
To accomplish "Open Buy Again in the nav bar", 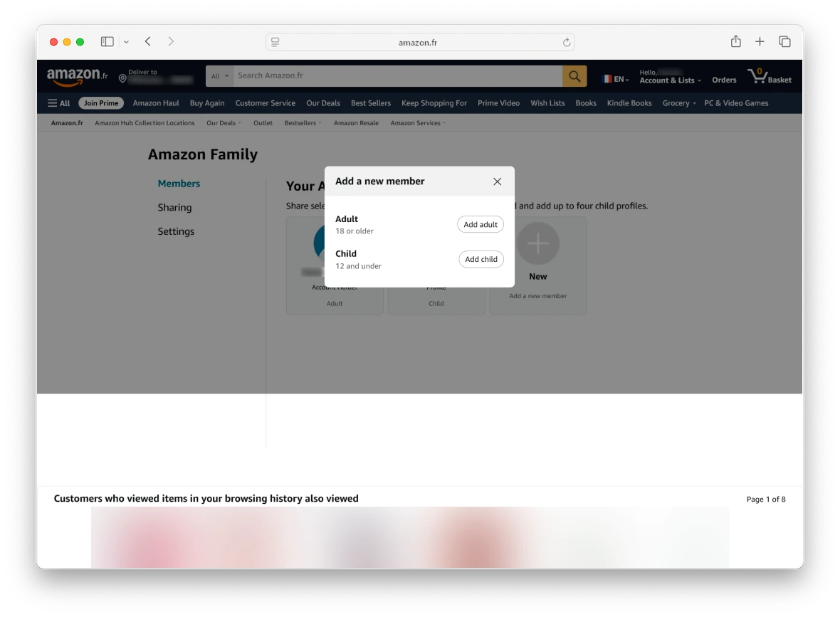I will (207, 103).
